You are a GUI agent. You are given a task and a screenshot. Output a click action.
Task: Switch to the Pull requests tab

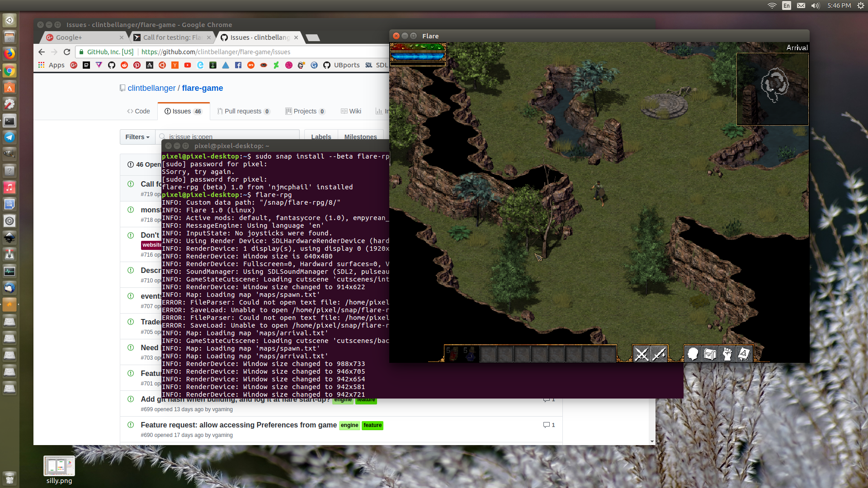pyautogui.click(x=243, y=111)
